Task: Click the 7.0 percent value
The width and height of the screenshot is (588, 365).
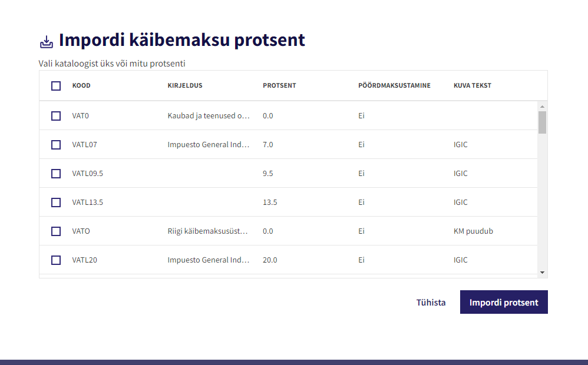Action: [x=267, y=145]
